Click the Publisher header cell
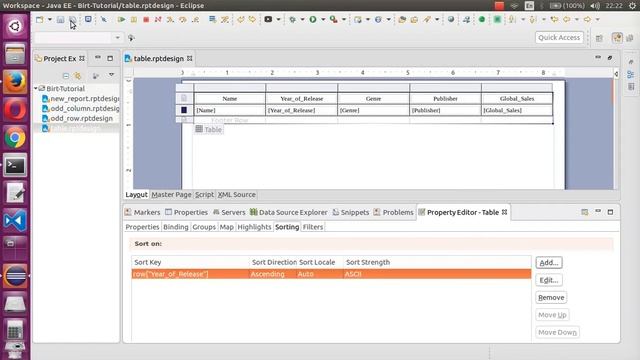The image size is (640, 360). click(445, 98)
